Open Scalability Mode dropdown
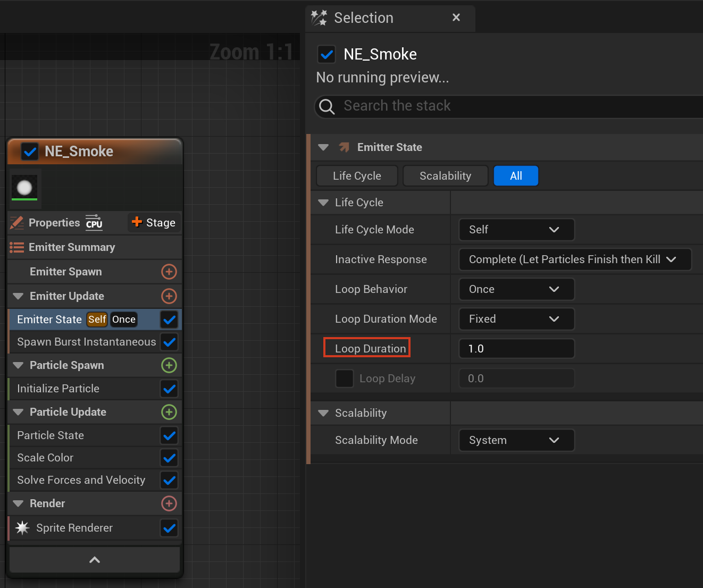Screen dimensions: 703x588 click(516, 440)
